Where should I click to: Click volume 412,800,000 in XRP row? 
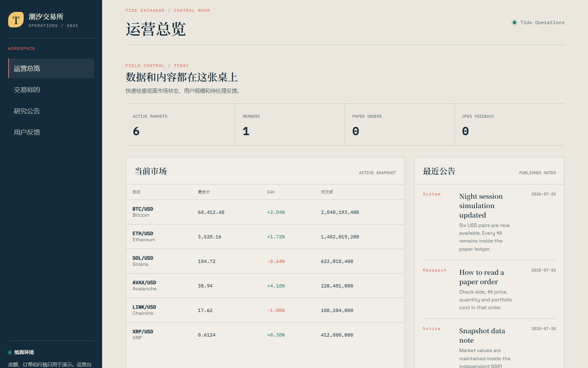pyautogui.click(x=337, y=335)
